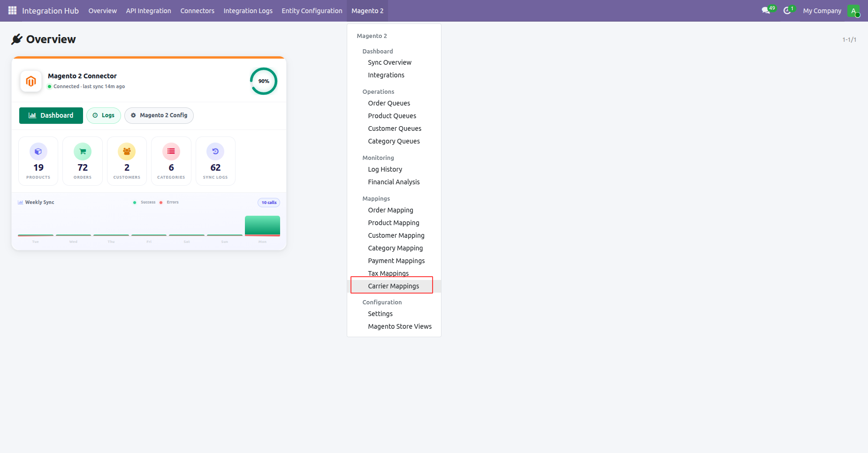This screenshot has height=453, width=868.
Task: Open Tax Mappings
Action: [x=394, y=273]
